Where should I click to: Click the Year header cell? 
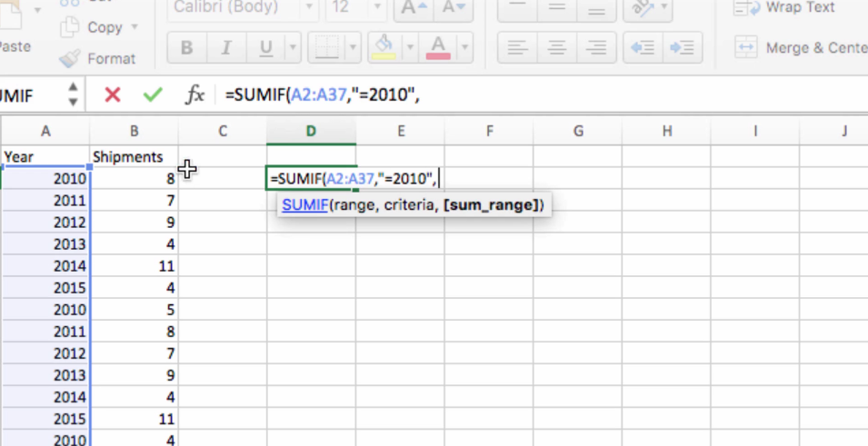[x=45, y=156]
